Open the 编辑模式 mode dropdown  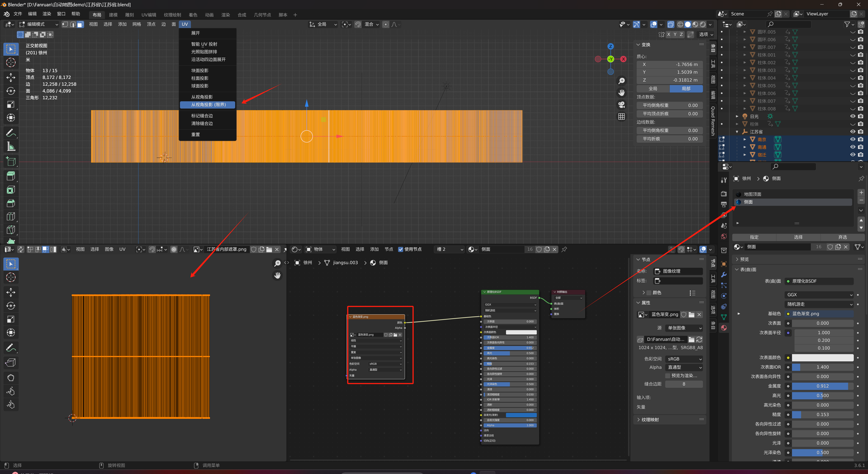[x=38, y=24]
